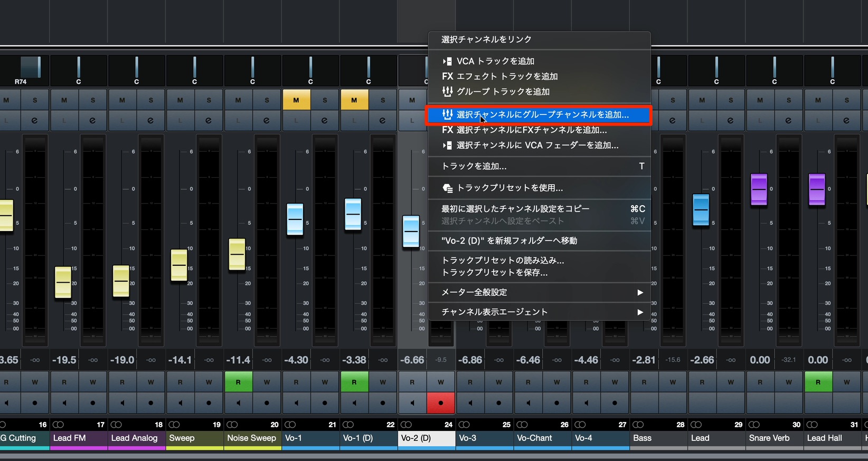Open channel settings (e) for Vo-1 (D)
Viewport: 868px width, 461px height.
tap(383, 121)
